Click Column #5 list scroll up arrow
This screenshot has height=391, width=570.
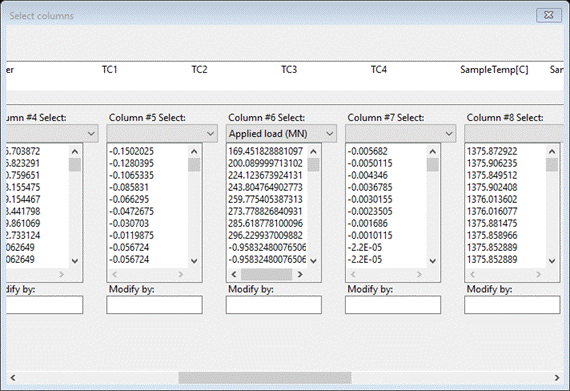[x=194, y=152]
